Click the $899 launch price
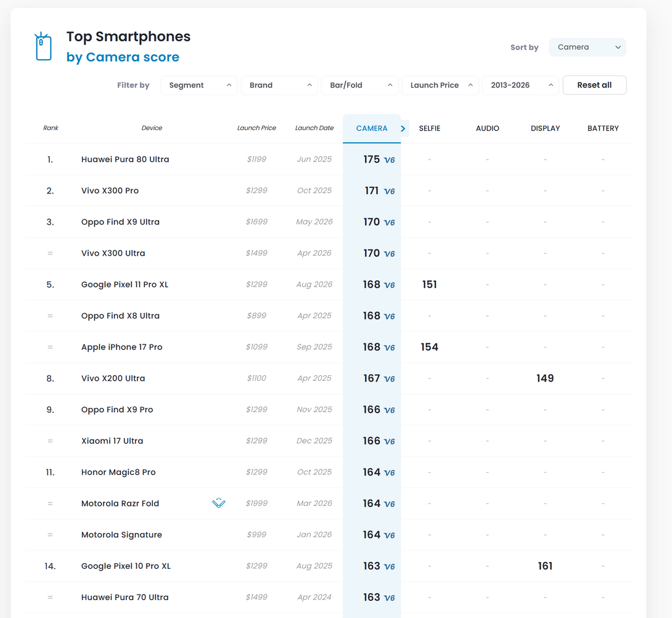Viewport: 672px width, 618px height. coord(256,315)
